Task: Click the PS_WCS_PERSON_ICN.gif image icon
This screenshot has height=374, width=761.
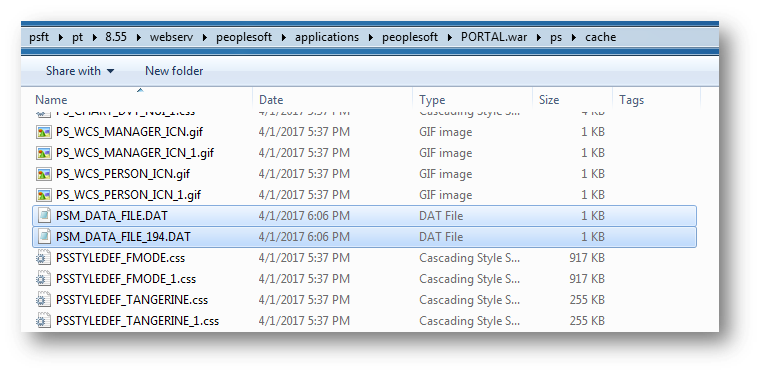Action: [x=44, y=174]
